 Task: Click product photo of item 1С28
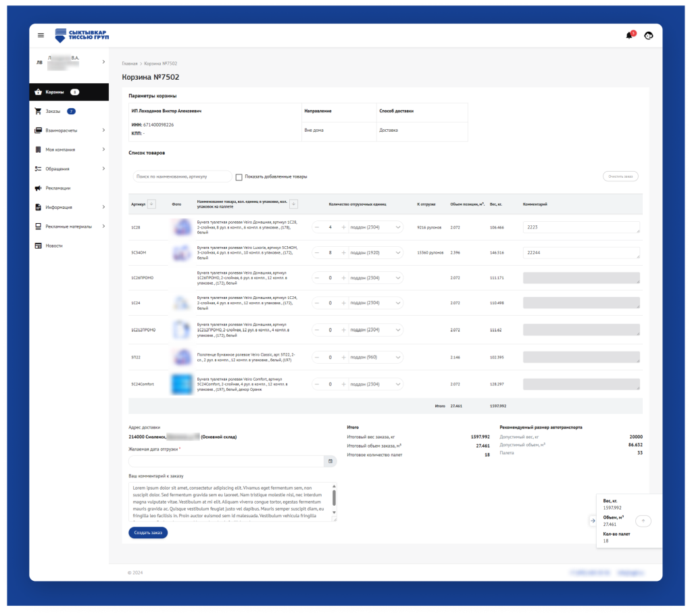(182, 227)
